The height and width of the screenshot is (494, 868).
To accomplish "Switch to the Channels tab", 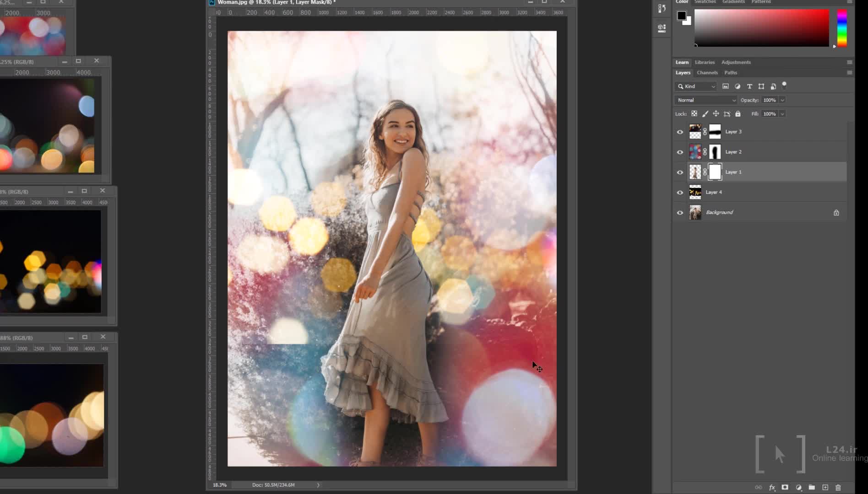I will pos(707,73).
